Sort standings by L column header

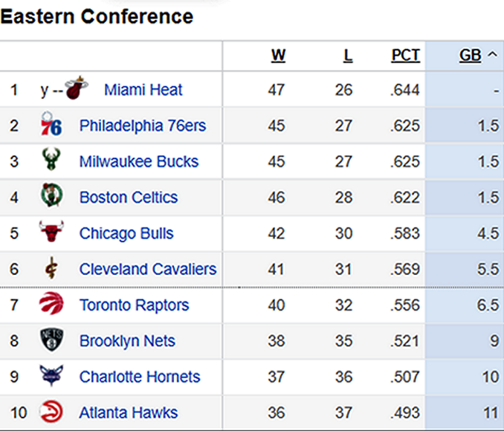[x=347, y=55]
